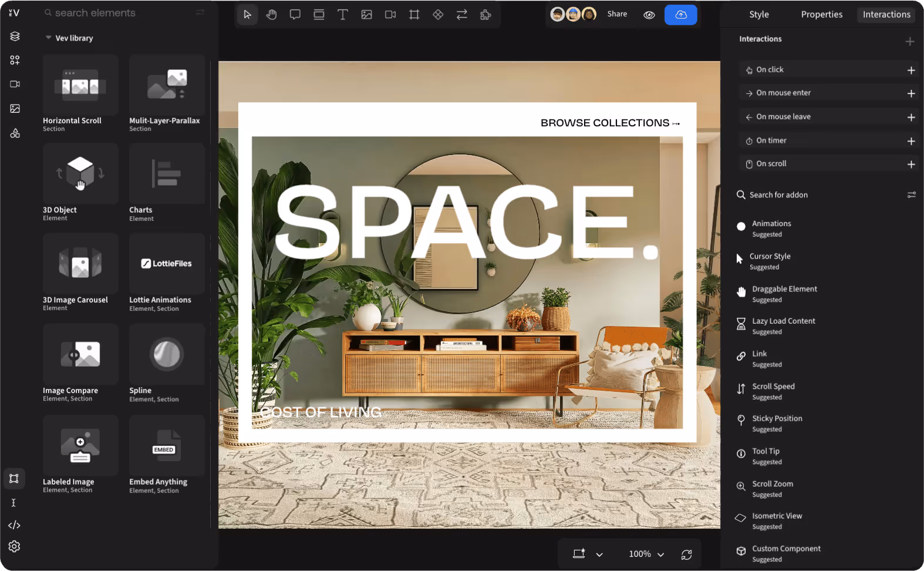Click the video tool icon
The width and height of the screenshot is (924, 571).
390,15
